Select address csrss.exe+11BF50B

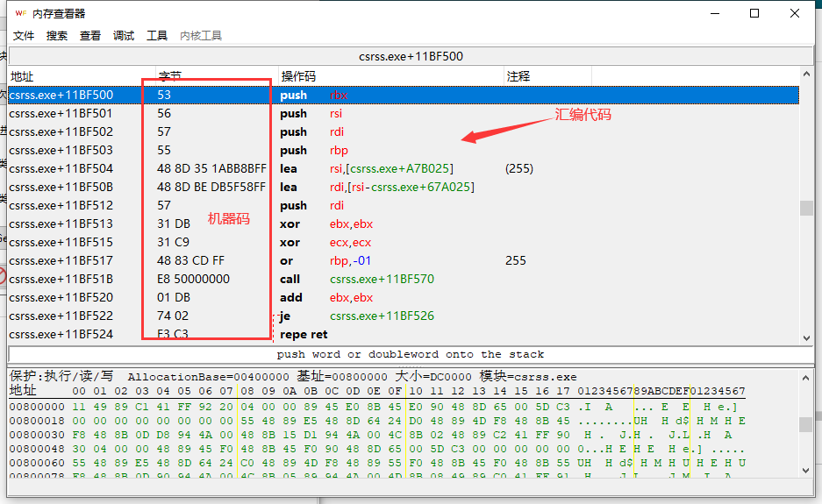tap(61, 187)
